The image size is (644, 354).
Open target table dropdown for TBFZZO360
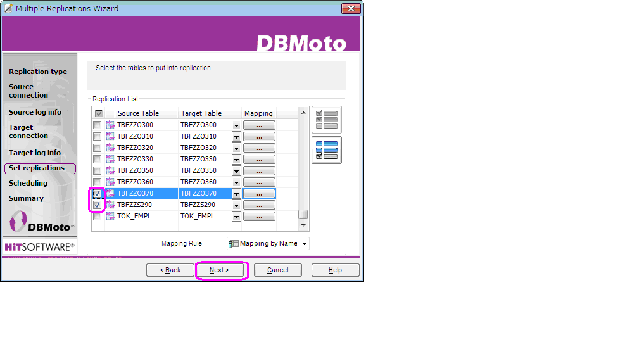pos(236,182)
